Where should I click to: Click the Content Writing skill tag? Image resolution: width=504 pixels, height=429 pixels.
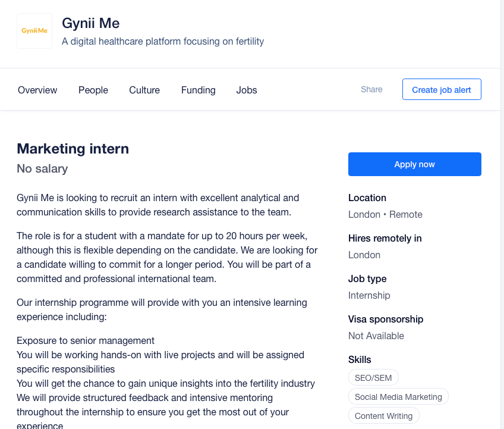383,415
